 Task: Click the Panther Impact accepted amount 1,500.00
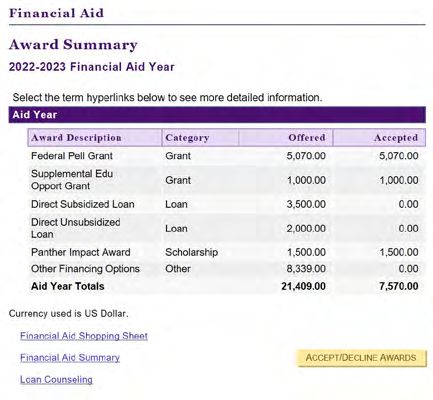click(399, 252)
